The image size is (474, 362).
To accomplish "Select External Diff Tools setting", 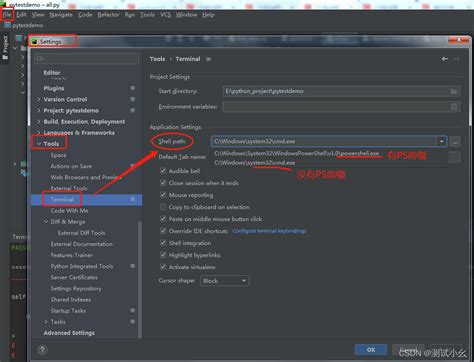I will [81, 233].
